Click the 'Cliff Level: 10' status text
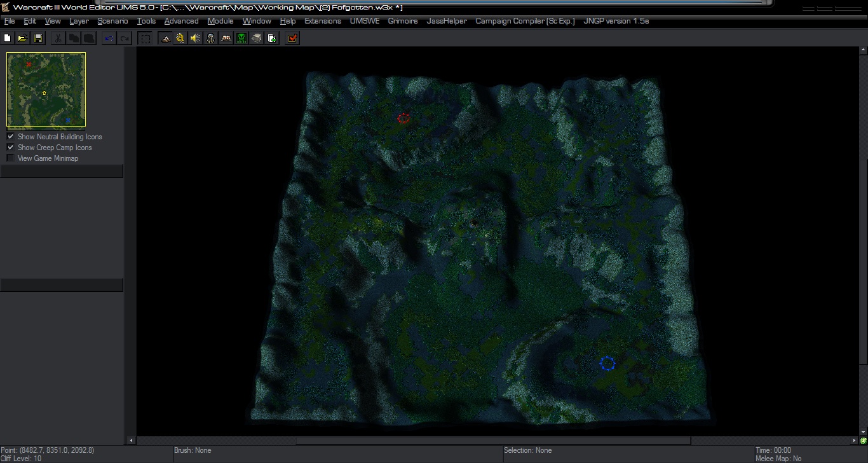868x463 pixels. pyautogui.click(x=21, y=459)
